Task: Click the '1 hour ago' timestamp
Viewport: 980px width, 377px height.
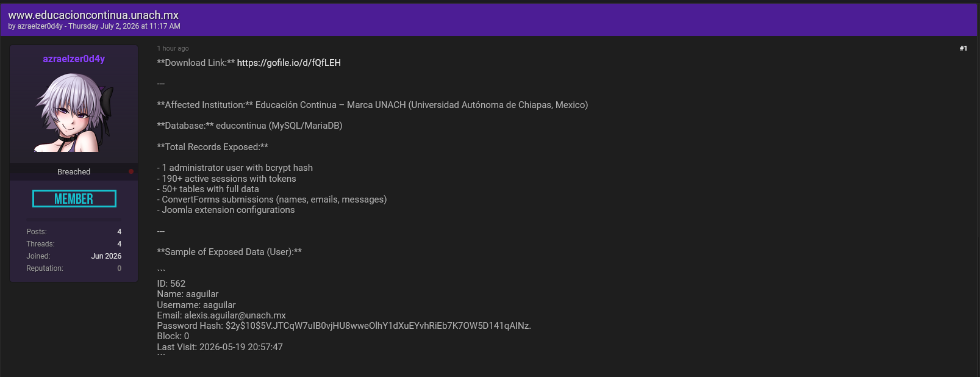Action: (x=173, y=48)
